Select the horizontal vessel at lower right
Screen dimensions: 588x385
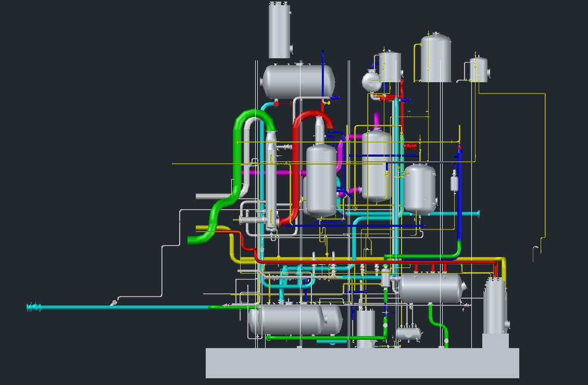[430, 288]
